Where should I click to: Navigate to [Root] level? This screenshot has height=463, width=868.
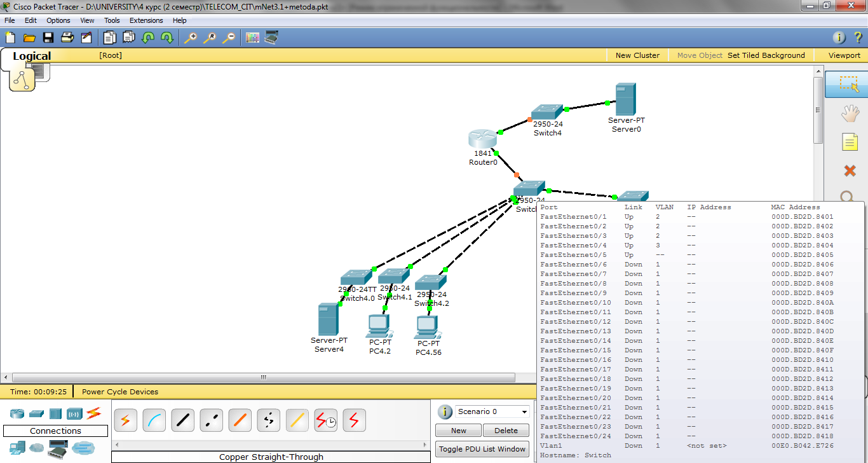click(111, 55)
